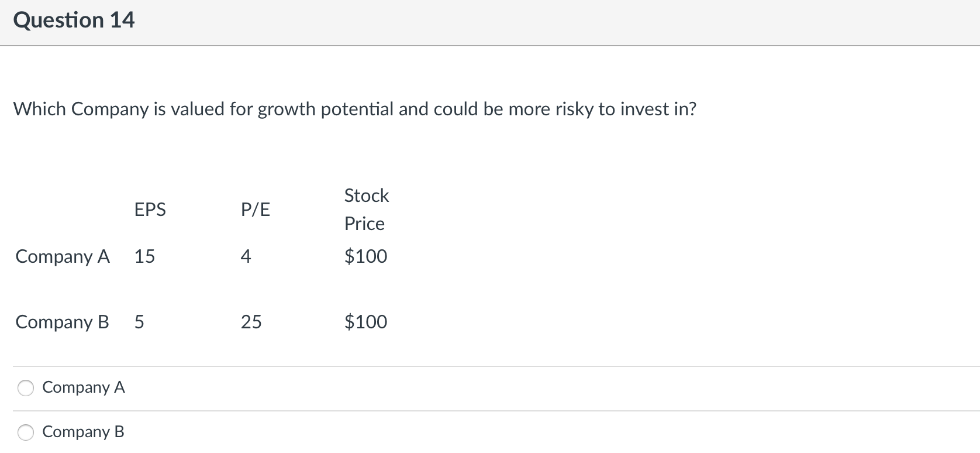Image resolution: width=980 pixels, height=453 pixels.
Task: Click the Stock Price column header
Action: click(365, 209)
